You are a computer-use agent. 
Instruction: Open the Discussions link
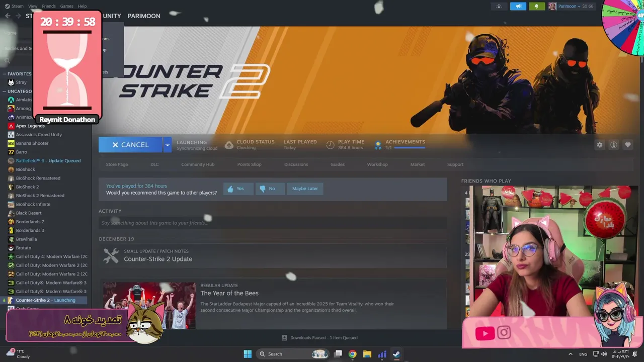296,164
